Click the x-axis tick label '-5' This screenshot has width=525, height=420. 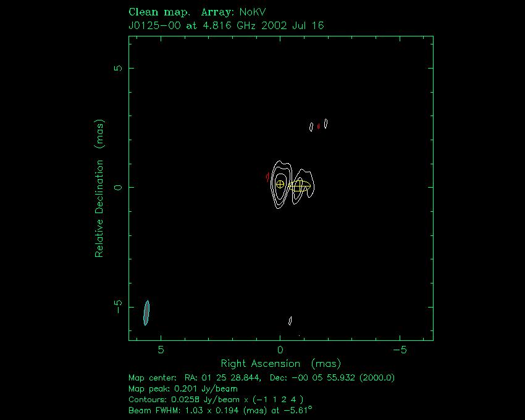point(400,350)
